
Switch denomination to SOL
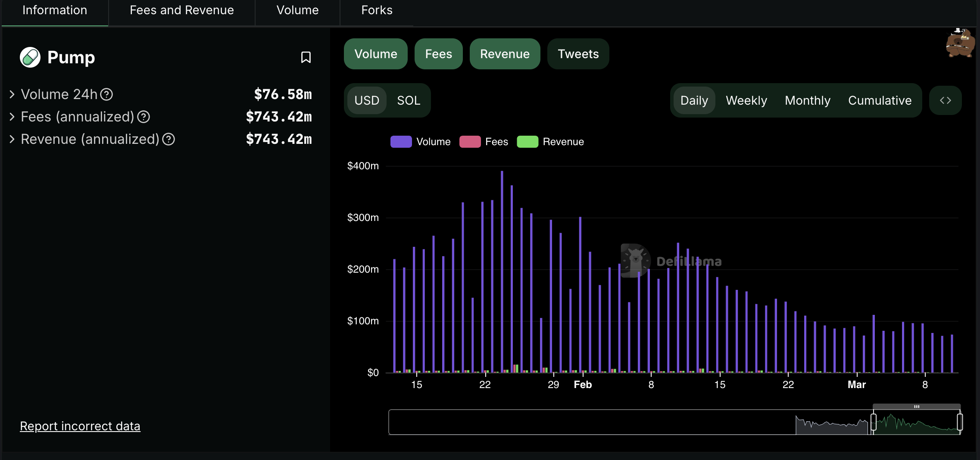coord(409,100)
